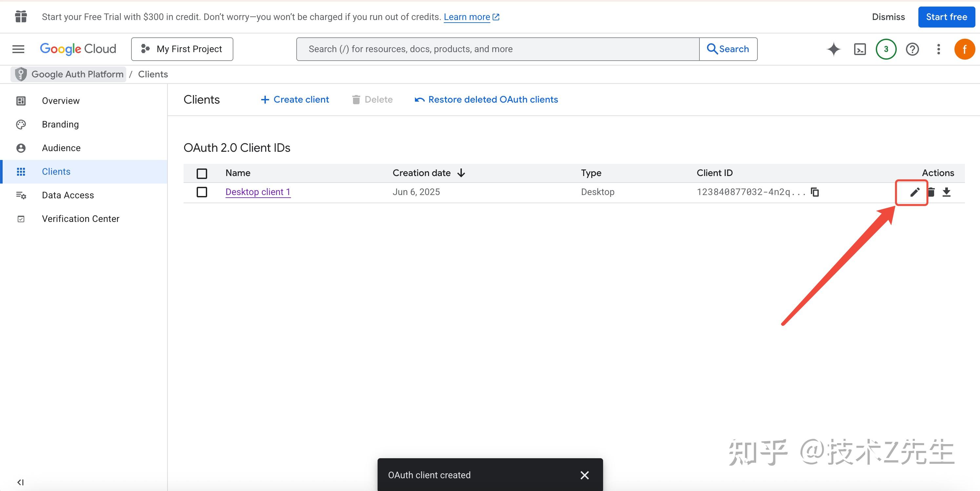Check the box beside Desktop client 1
The image size is (980, 491).
202,192
